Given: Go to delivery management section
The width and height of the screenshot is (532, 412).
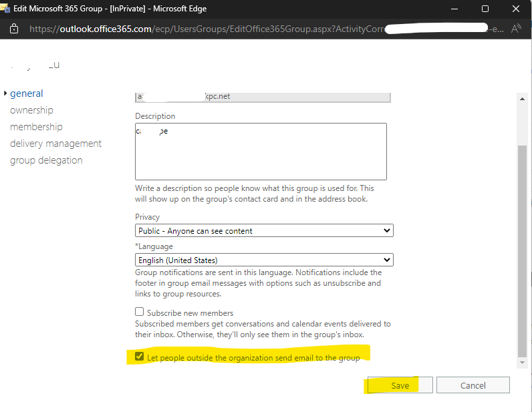Looking at the screenshot, I should (55, 144).
